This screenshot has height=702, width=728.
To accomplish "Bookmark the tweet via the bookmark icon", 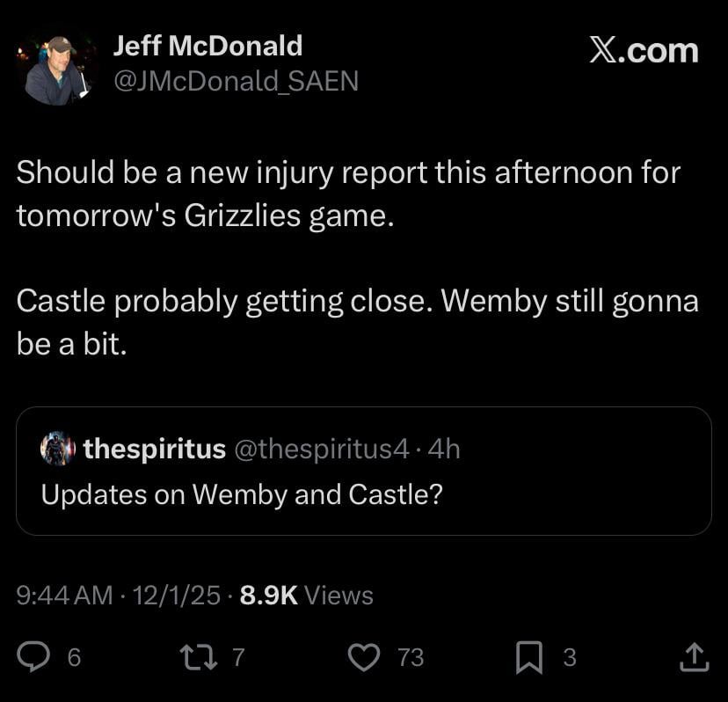I will pos(529,656).
